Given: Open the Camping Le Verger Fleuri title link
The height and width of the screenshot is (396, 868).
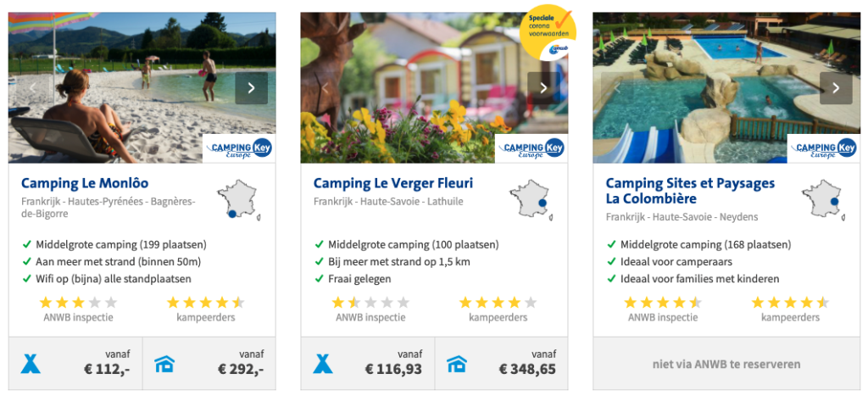Looking at the screenshot, I should 393,183.
